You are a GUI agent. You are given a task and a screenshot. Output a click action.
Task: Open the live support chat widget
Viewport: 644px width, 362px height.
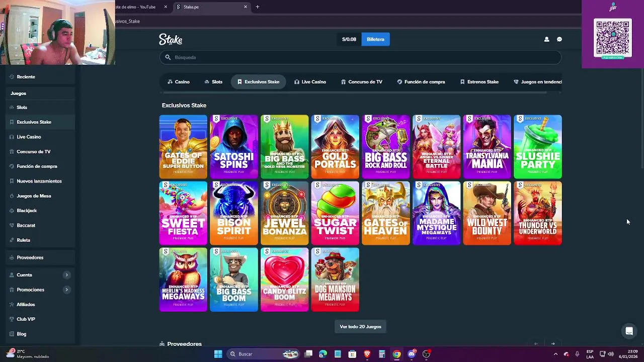coord(629,331)
